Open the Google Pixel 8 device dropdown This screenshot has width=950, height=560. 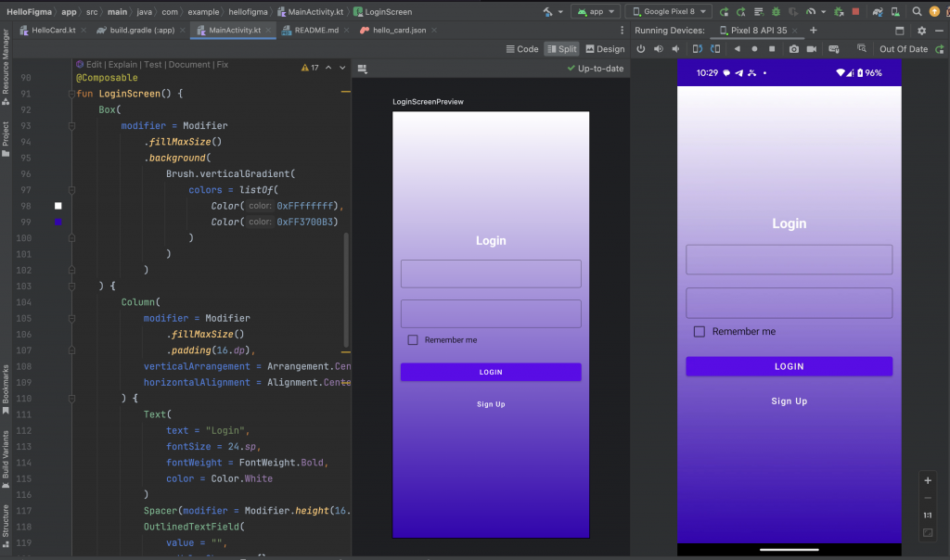(x=668, y=11)
